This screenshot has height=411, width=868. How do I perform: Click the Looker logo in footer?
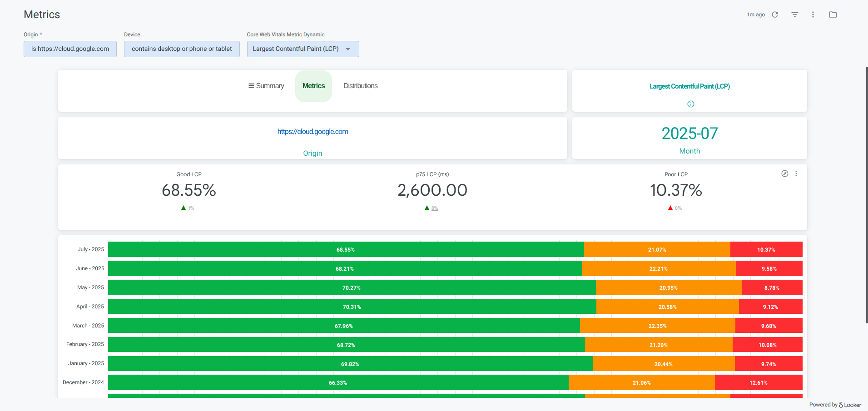850,405
